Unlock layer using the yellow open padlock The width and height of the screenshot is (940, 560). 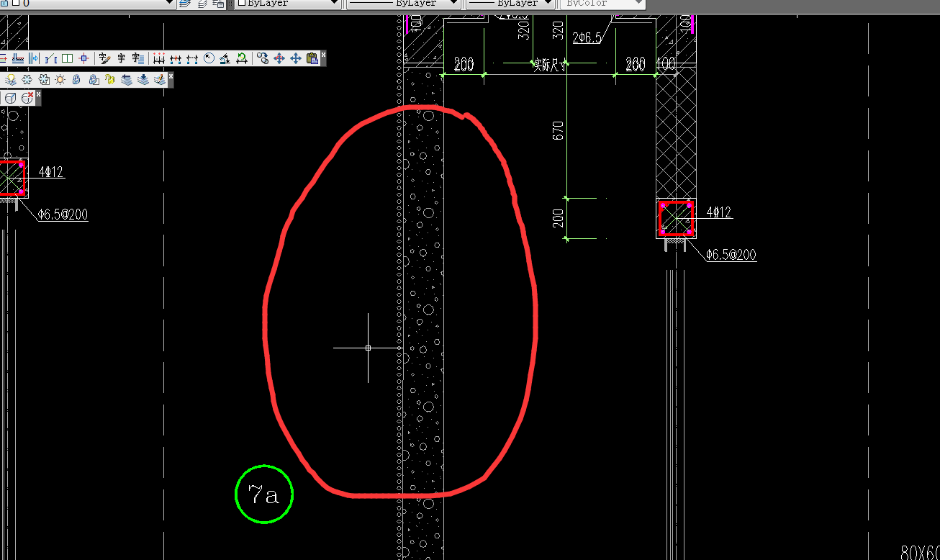click(109, 79)
